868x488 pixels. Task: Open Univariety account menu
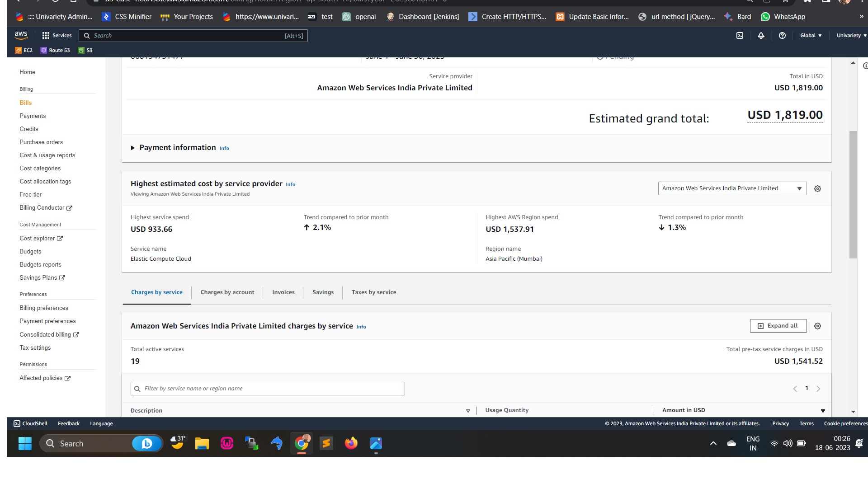[851, 35]
